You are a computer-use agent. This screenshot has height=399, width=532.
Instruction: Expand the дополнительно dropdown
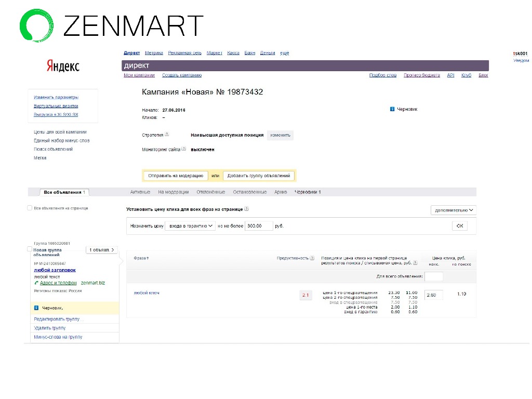pyautogui.click(x=454, y=210)
